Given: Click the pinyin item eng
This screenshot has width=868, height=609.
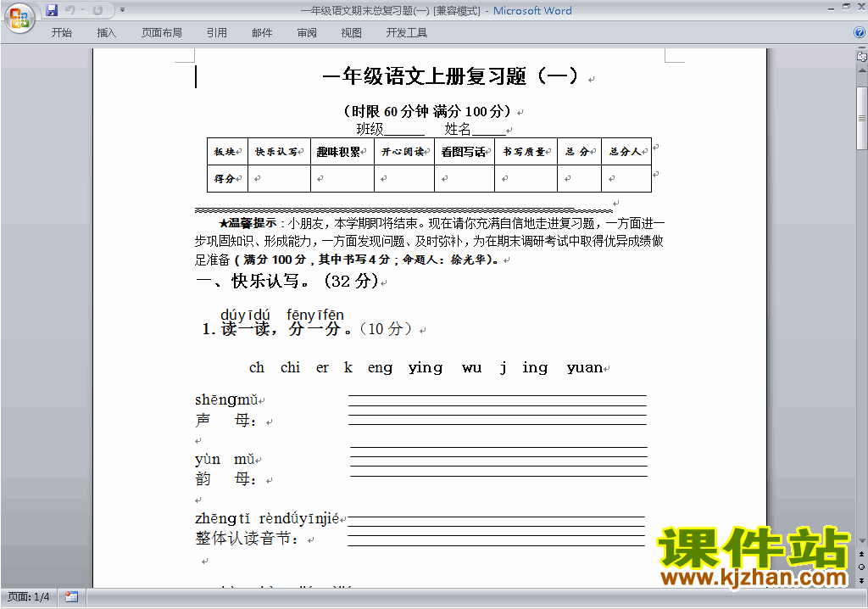Looking at the screenshot, I should [381, 368].
